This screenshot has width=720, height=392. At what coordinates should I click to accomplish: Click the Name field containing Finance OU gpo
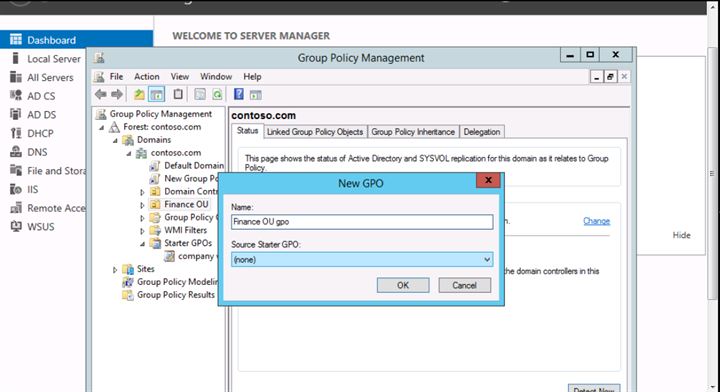[362, 222]
